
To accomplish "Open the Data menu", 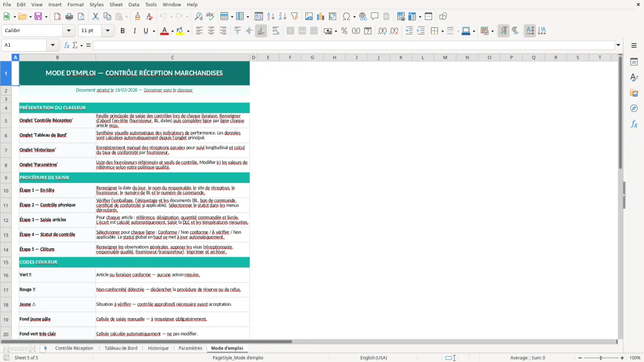I will tap(134, 4).
